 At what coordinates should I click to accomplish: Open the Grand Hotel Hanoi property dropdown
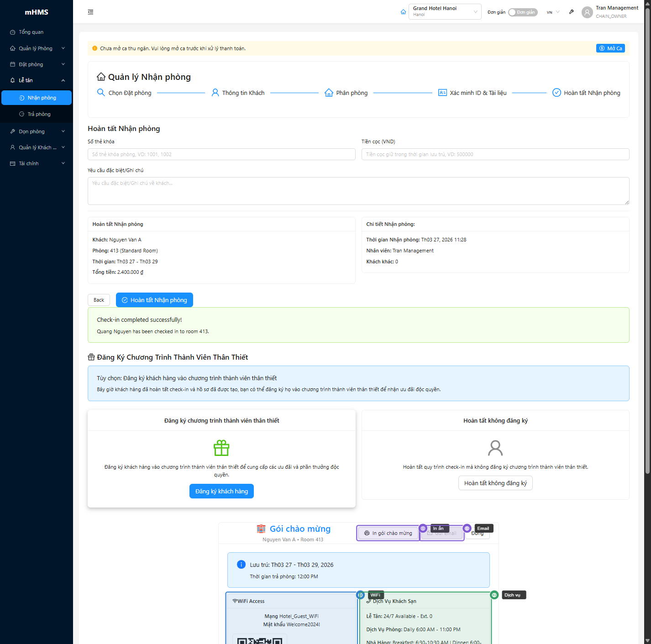[445, 12]
